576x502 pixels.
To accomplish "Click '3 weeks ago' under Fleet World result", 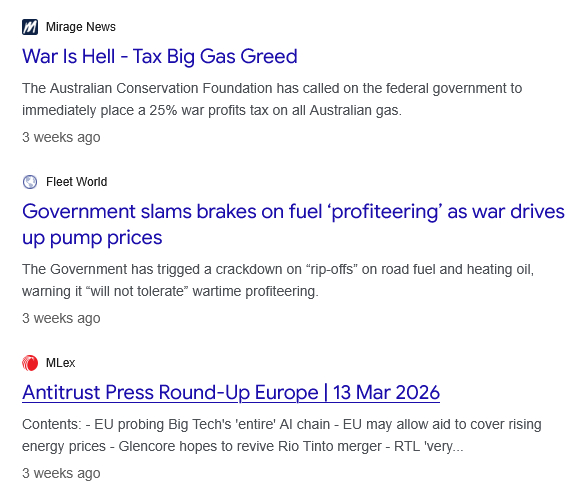I will pos(61,318).
